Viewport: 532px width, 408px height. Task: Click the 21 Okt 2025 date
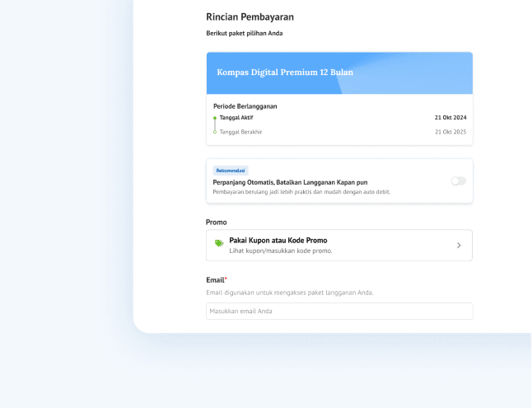[x=450, y=132]
